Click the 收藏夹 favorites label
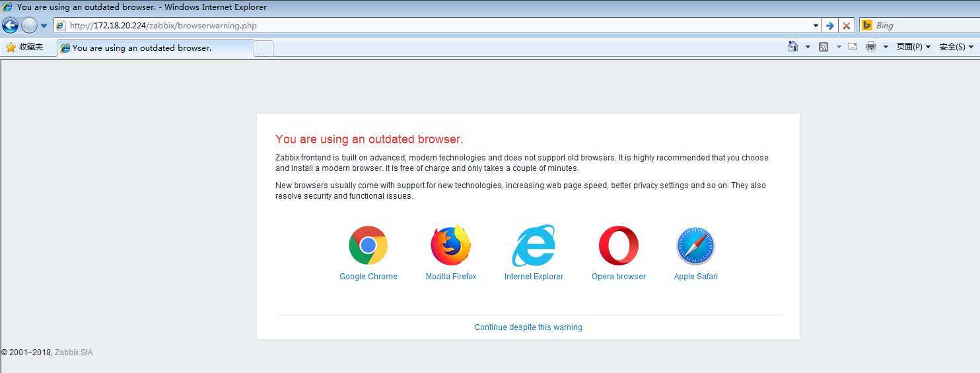Image resolution: width=980 pixels, height=373 pixels. 31,47
